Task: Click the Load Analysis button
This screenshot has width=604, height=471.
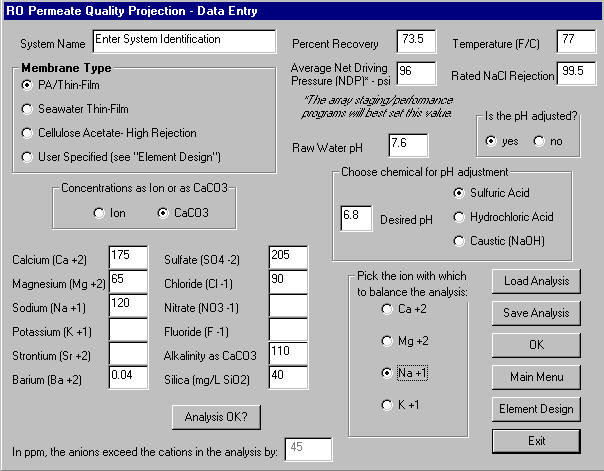Action: (x=536, y=281)
